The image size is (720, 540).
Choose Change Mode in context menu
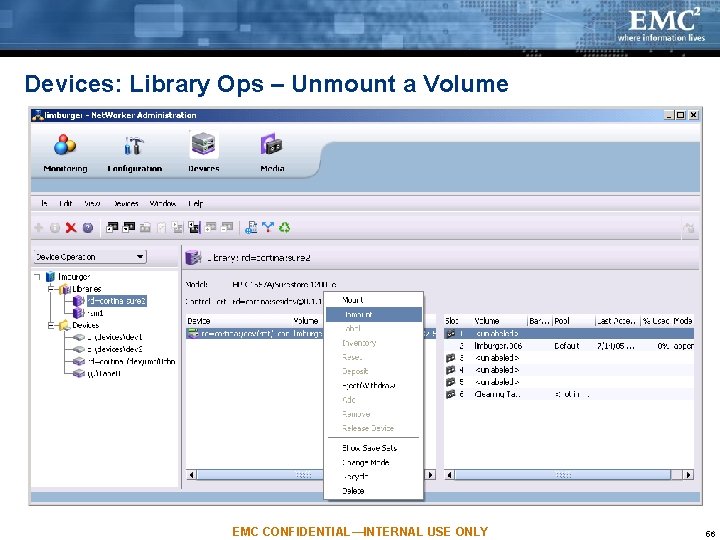pos(374,462)
